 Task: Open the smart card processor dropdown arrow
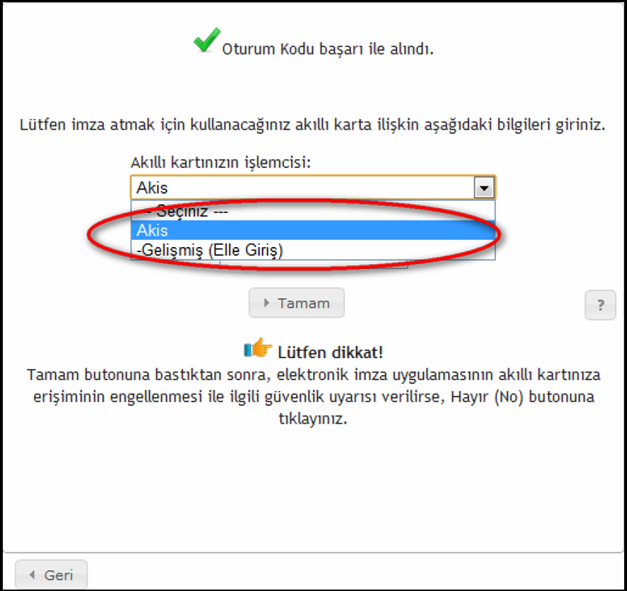point(484,187)
